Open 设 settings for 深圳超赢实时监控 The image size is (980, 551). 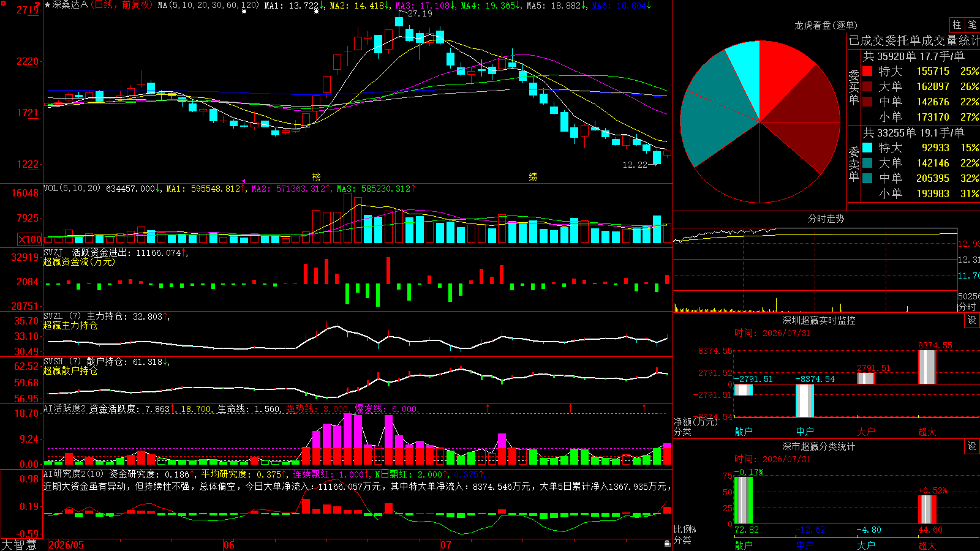[972, 320]
